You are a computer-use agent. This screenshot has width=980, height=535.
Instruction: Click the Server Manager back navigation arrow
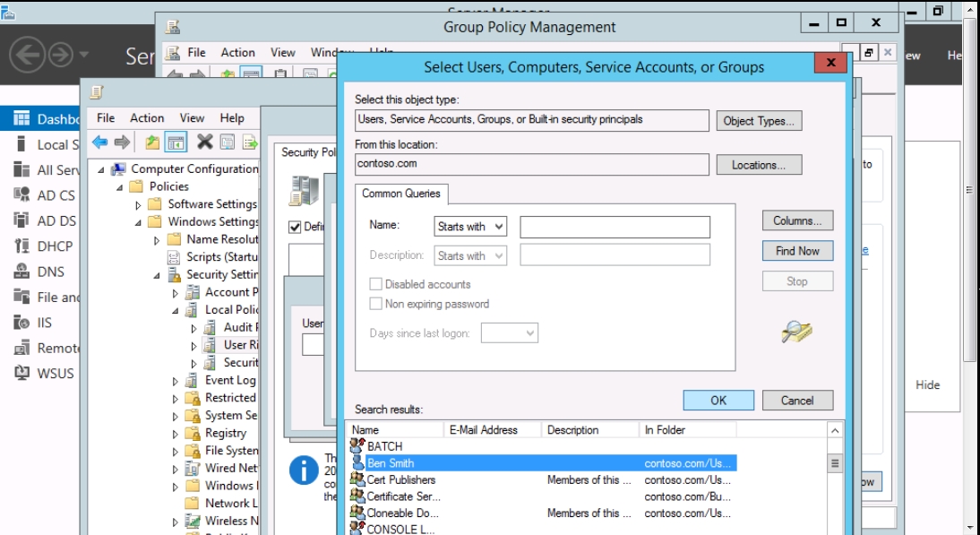28,55
